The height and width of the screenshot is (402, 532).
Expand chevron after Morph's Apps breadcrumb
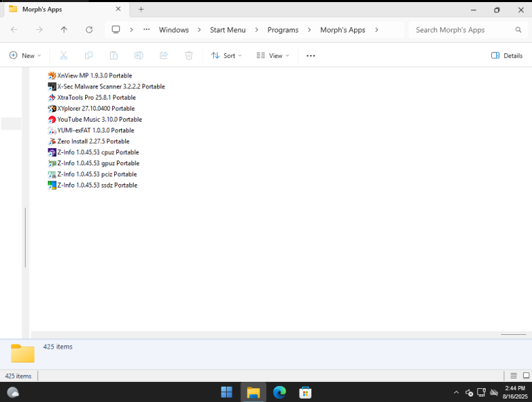pos(376,30)
